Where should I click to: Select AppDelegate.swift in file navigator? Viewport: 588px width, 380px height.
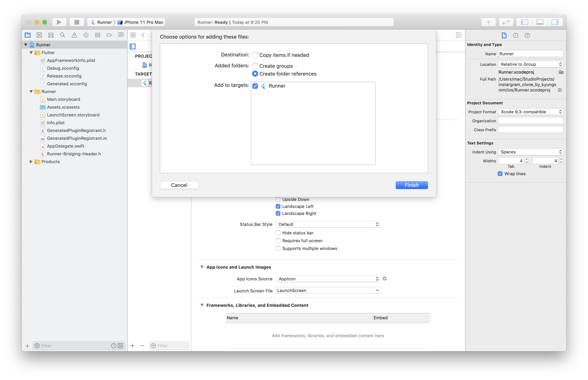[66, 146]
